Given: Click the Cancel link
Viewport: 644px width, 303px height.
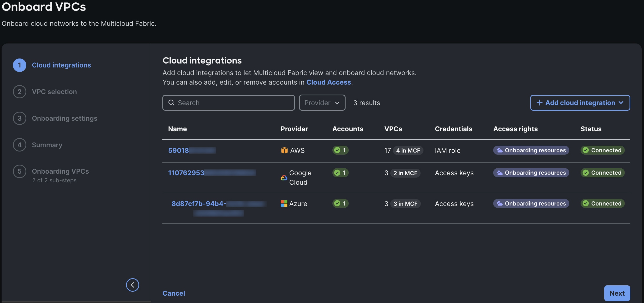Looking at the screenshot, I should click(174, 293).
